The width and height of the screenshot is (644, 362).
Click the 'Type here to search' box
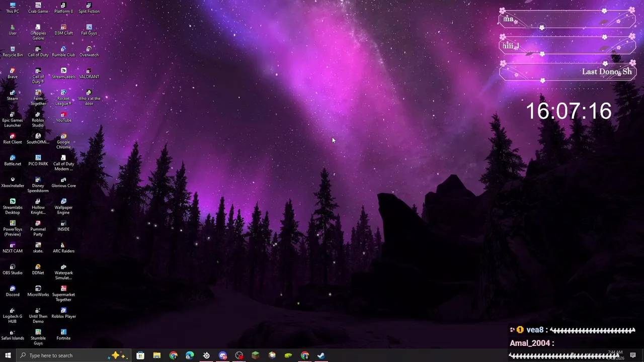[73, 355]
